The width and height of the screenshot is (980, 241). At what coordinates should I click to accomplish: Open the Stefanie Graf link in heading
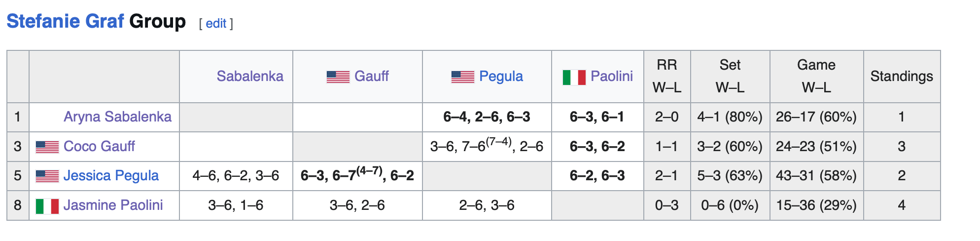(65, 21)
